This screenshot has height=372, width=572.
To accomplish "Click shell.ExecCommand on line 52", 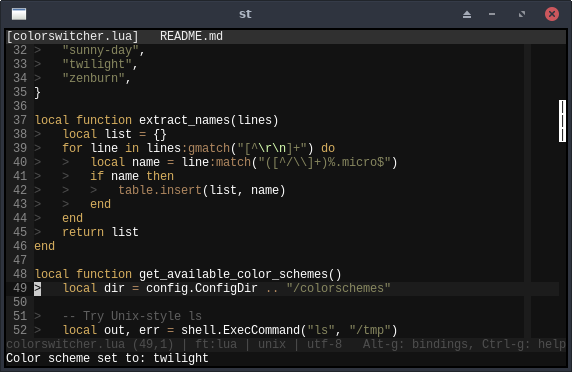I will [x=240, y=330].
